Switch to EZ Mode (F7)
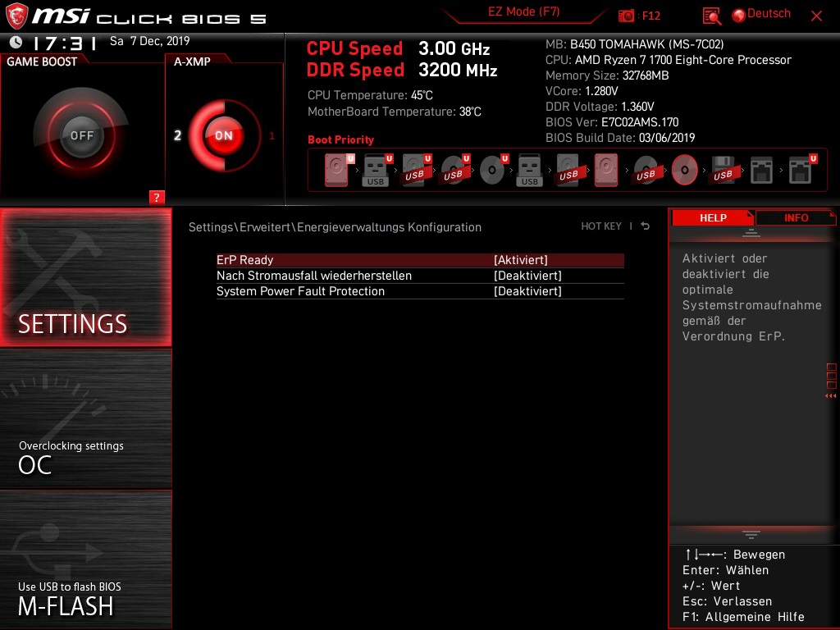The width and height of the screenshot is (840, 630). 524,11
